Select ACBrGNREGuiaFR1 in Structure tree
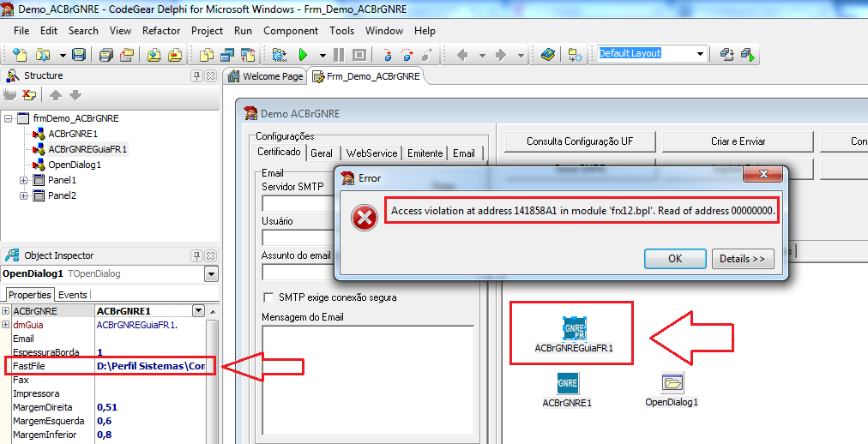Screen dimensions: 868x444 coord(87,149)
